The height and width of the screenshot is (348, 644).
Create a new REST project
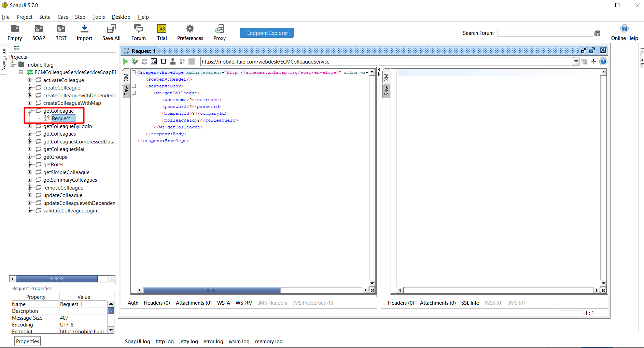point(61,32)
